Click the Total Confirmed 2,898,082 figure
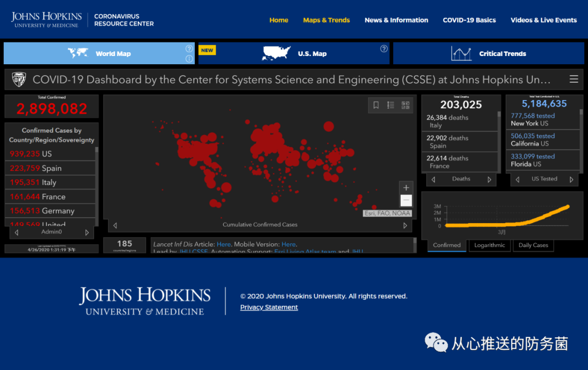This screenshot has width=588, height=370. [x=52, y=109]
